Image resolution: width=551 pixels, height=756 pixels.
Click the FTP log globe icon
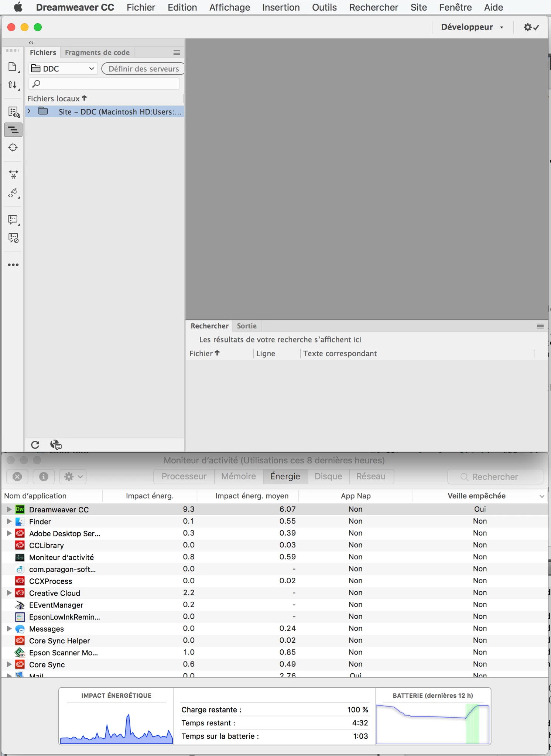(x=56, y=444)
